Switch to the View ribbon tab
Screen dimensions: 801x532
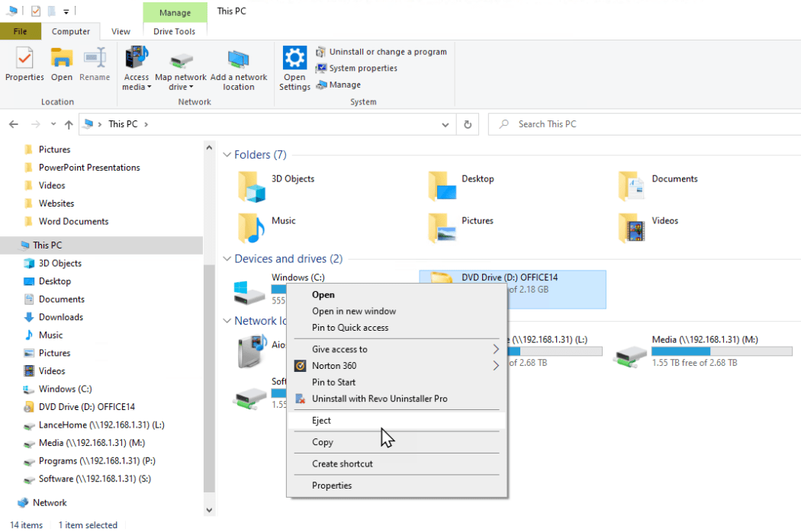pos(121,31)
